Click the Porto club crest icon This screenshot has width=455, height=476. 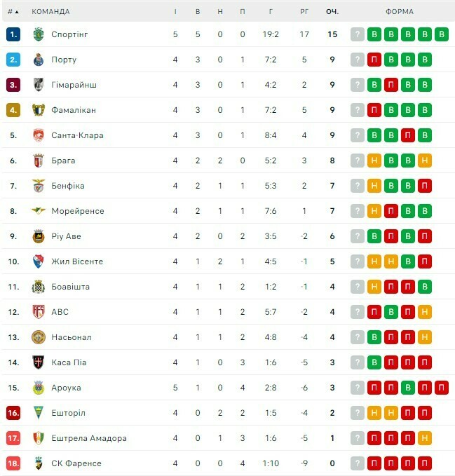click(39, 60)
